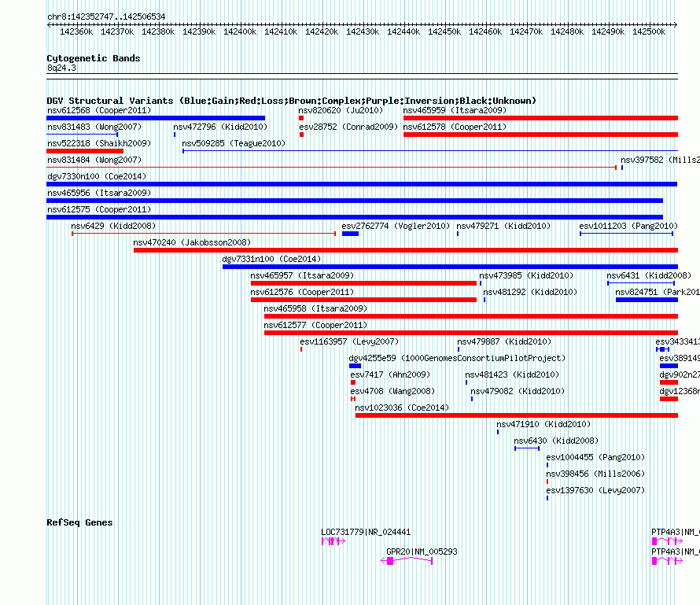Click the nsv481292 (Kidd2010) label
The width and height of the screenshot is (700, 605).
coord(530,292)
